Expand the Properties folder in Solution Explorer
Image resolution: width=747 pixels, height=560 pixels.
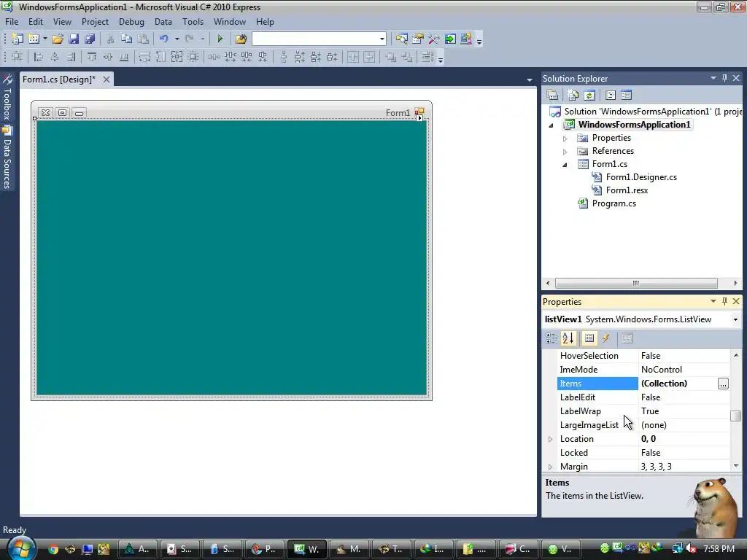(565, 139)
